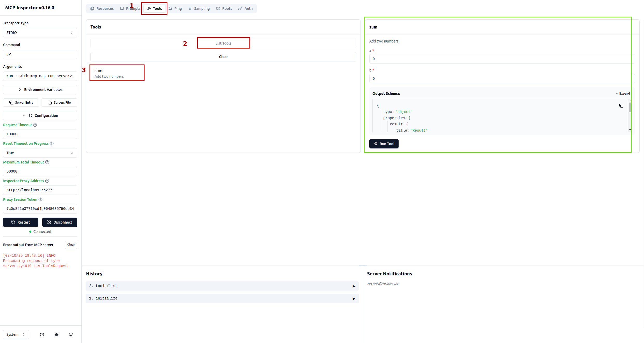
Task: Click the Disconnect button
Action: pos(60,222)
